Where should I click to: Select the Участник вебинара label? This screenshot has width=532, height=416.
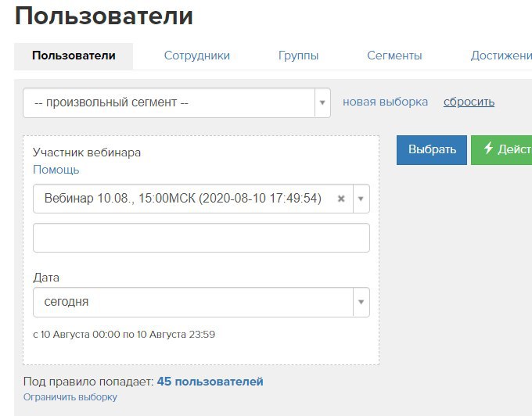pos(87,152)
